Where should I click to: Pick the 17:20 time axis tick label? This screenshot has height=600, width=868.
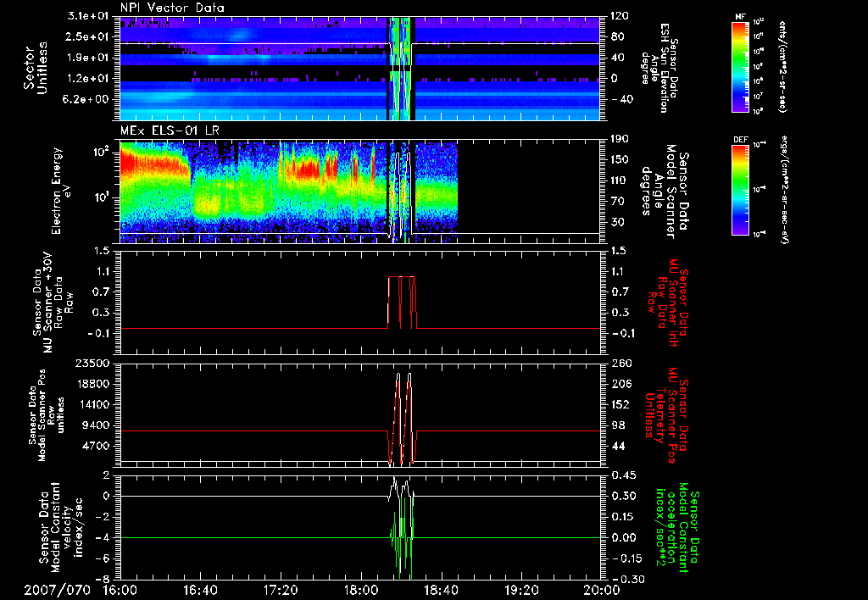tap(281, 589)
